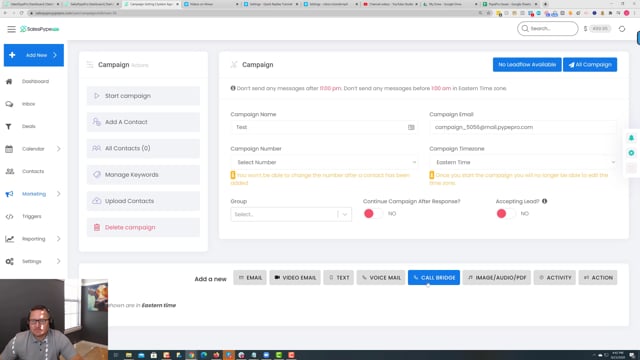Image resolution: width=640 pixels, height=360 pixels.
Task: Open the Campaign Timezone dropdown
Action: click(523, 162)
